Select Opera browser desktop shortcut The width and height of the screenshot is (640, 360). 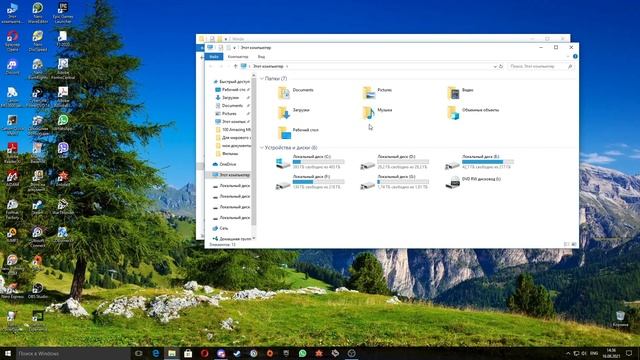12,41
